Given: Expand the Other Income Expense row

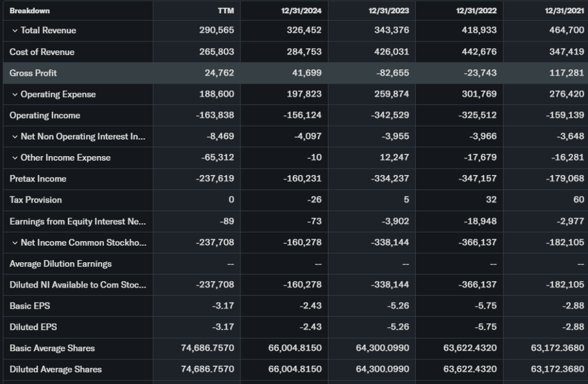Looking at the screenshot, I should (14, 158).
